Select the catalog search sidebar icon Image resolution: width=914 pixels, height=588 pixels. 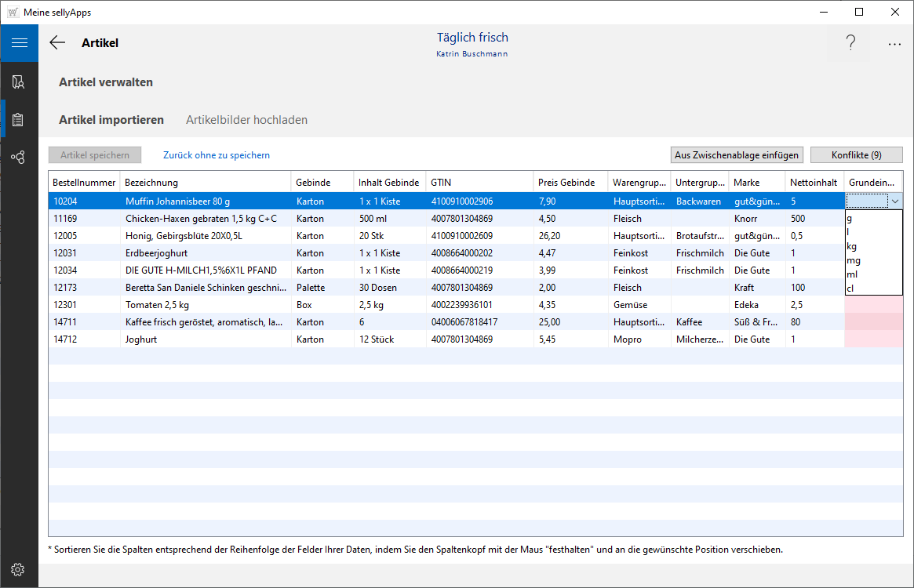coord(18,82)
